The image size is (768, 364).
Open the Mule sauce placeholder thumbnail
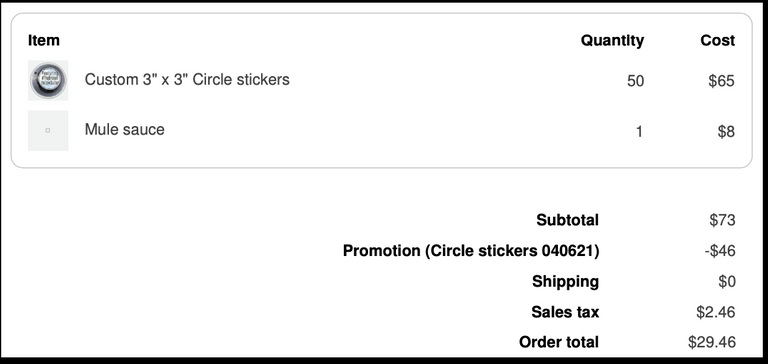(48, 131)
